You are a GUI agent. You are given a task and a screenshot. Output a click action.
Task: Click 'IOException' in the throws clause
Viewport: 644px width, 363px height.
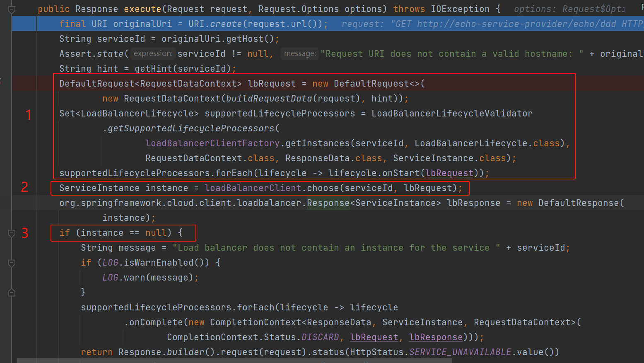(460, 9)
